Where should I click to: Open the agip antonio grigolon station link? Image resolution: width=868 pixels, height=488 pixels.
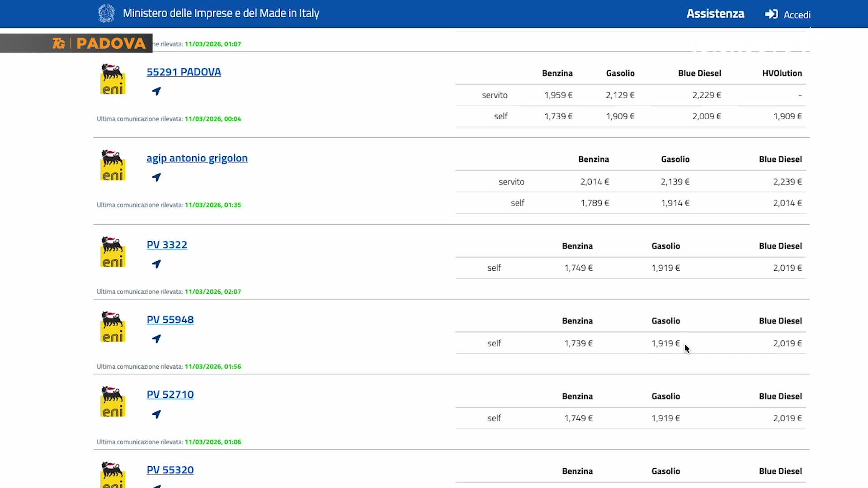(x=197, y=158)
